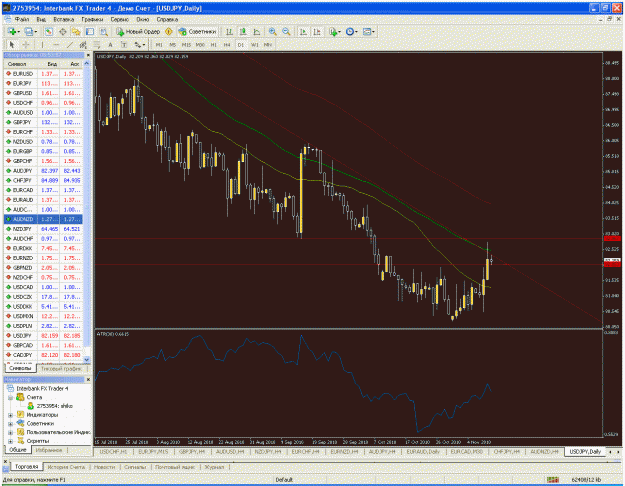Switch timeframe to H4
625x486 pixels.
coord(227,45)
